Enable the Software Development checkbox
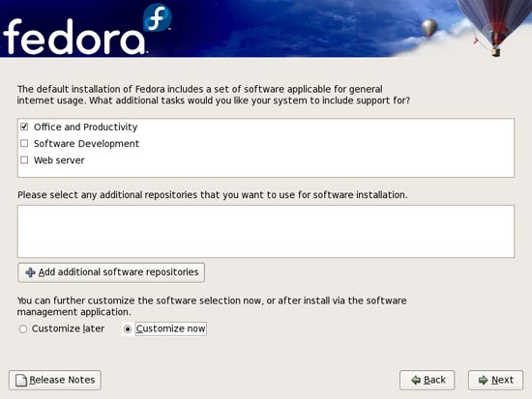 click(24, 143)
